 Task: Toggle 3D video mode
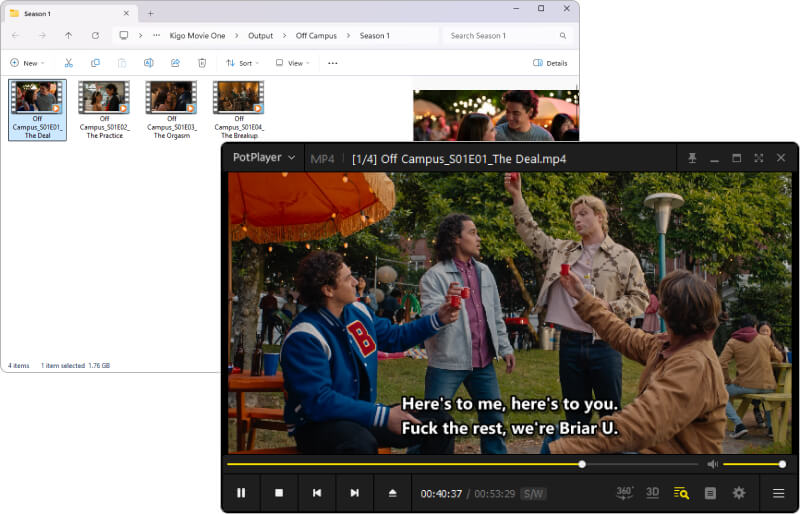pos(653,493)
